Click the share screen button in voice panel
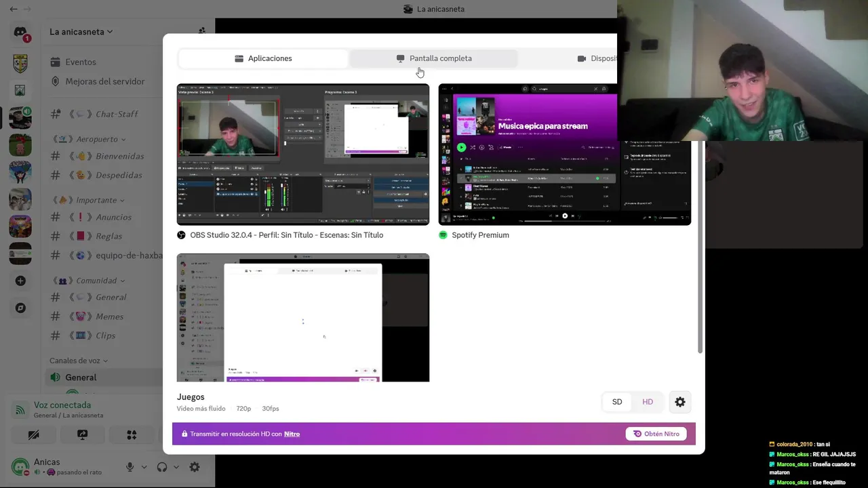Viewport: 868px width, 488px height. coord(83,434)
